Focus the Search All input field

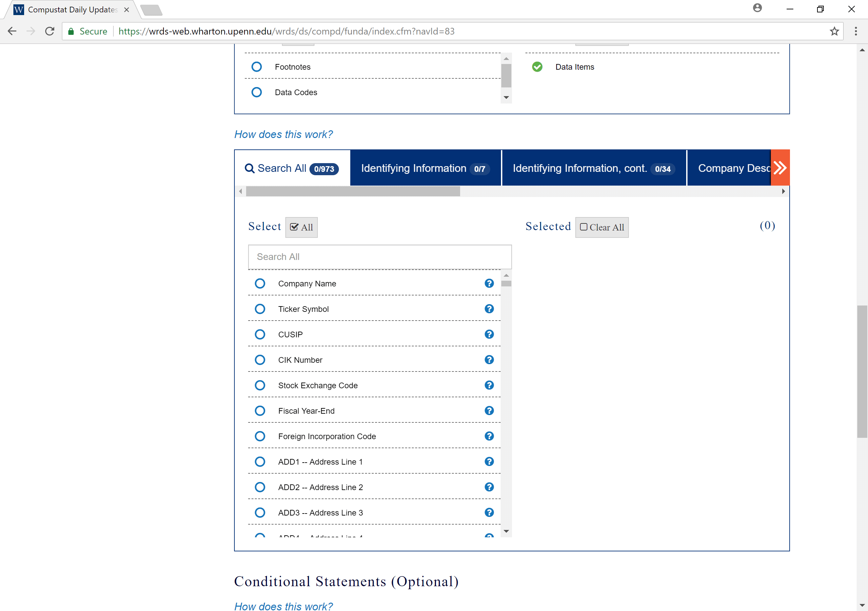(379, 257)
